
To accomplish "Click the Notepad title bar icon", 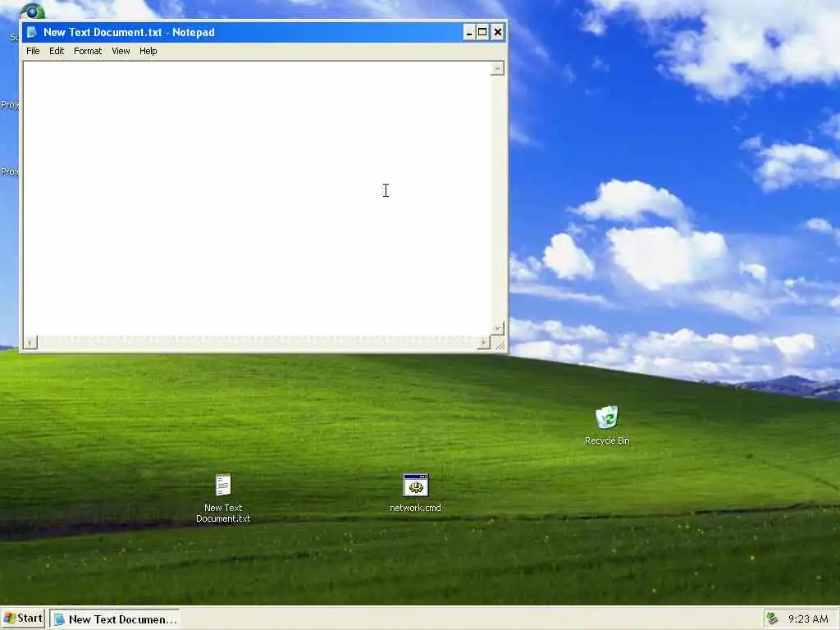I will coord(32,32).
